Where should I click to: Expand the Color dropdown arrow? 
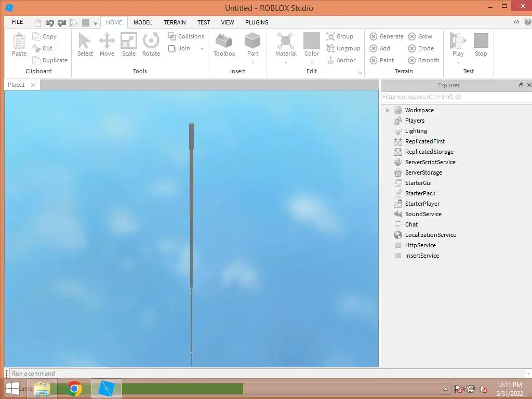(x=312, y=62)
